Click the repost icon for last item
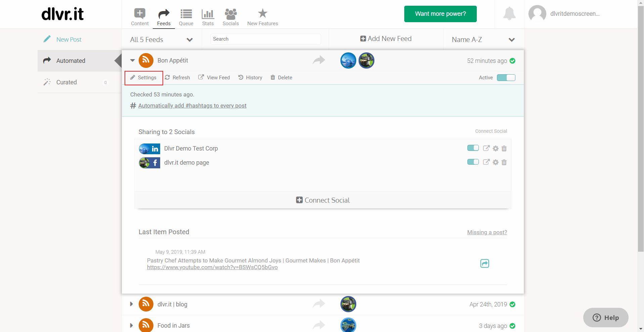Viewport: 644px width, 332px height. point(485,263)
